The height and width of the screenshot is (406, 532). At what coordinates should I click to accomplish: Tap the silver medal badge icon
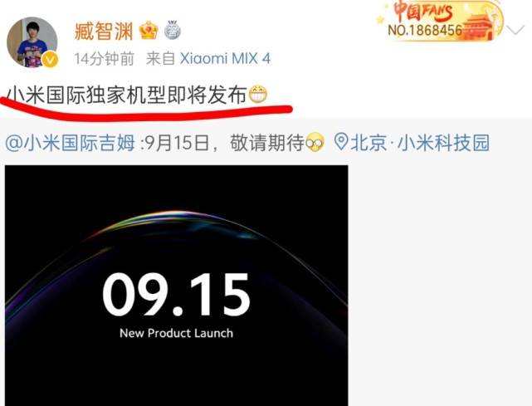(x=173, y=30)
